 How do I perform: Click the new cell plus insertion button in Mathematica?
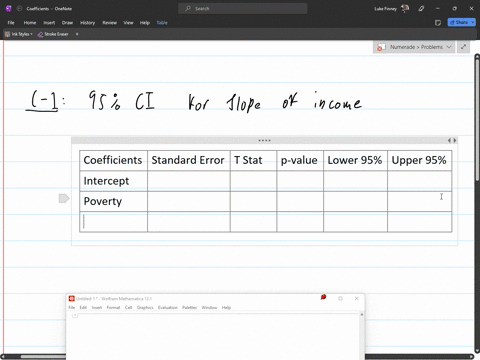[75, 315]
